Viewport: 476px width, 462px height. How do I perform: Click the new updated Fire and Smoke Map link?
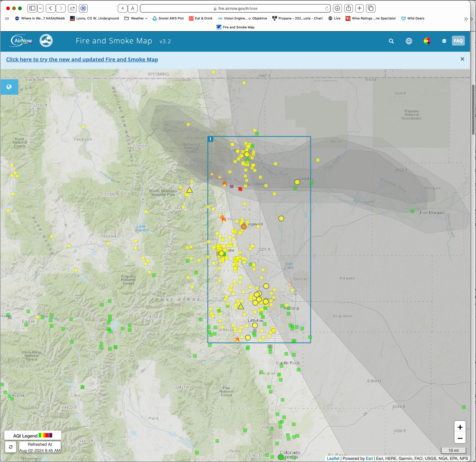82,59
